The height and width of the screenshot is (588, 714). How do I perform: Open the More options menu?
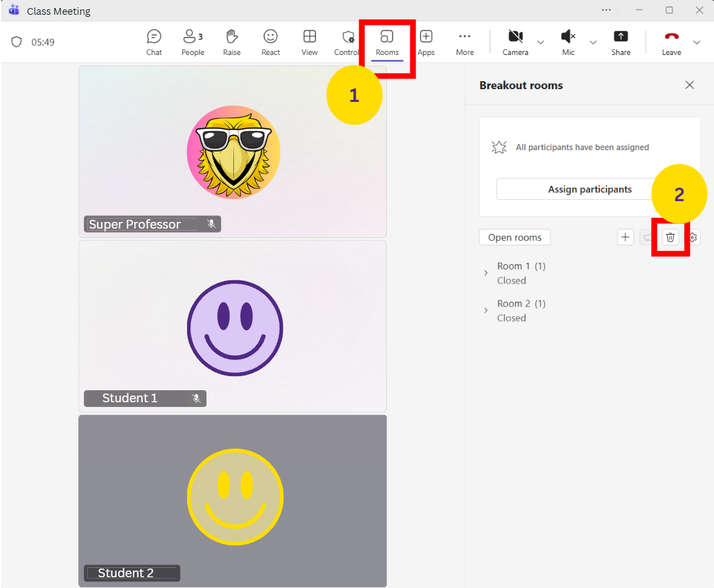[x=465, y=42]
